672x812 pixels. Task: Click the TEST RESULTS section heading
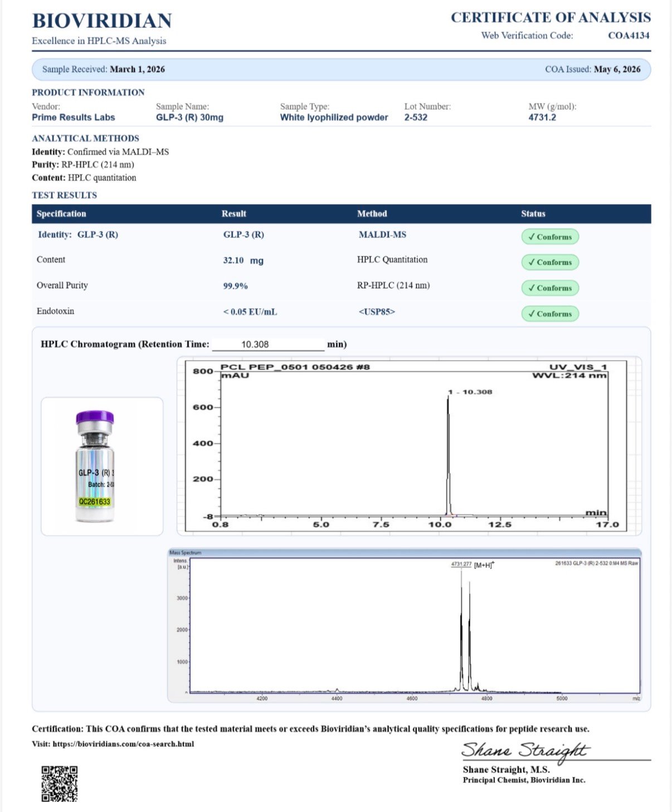tap(64, 195)
